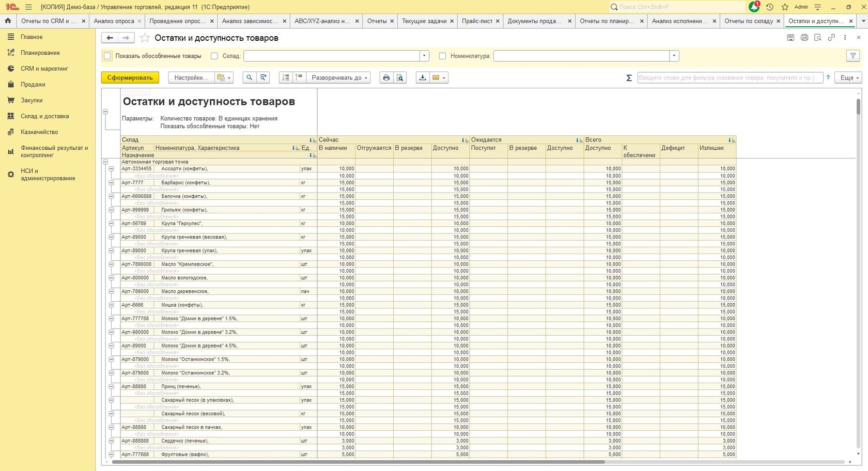Screen dimensions: 868x471
Task: Add the report to favorites with star
Action: click(x=145, y=38)
